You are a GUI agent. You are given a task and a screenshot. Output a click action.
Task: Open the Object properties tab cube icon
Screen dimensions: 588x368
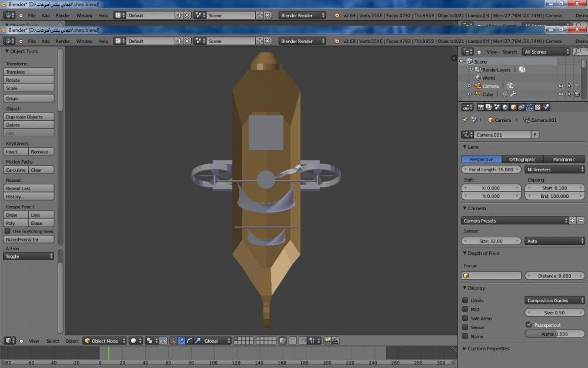coord(513,107)
